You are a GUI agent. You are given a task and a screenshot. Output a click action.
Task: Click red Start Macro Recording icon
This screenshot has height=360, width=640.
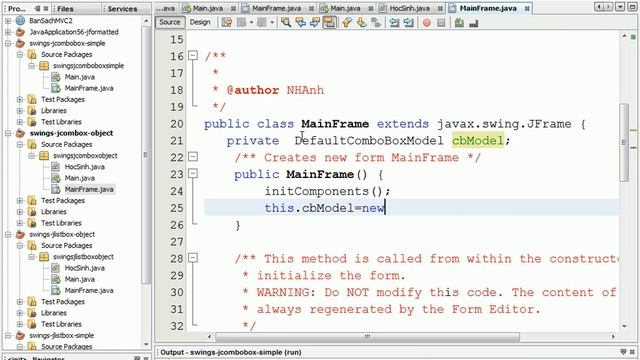(x=427, y=22)
